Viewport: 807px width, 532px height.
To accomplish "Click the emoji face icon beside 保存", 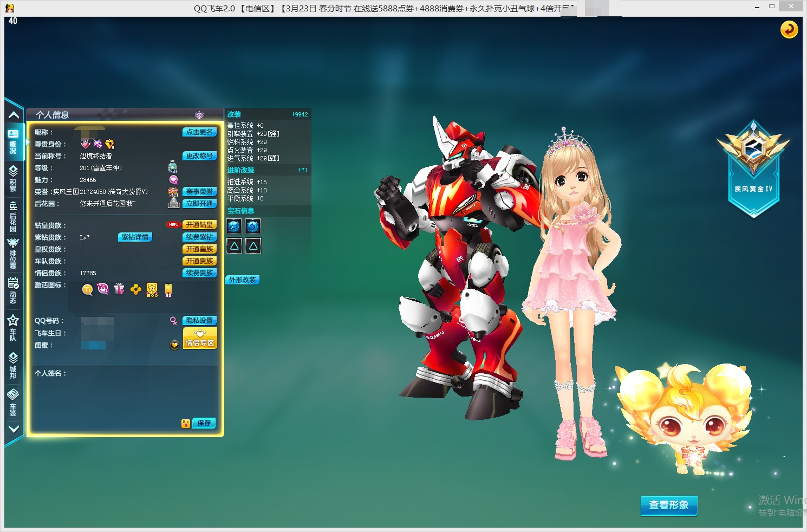I will coord(186,424).
